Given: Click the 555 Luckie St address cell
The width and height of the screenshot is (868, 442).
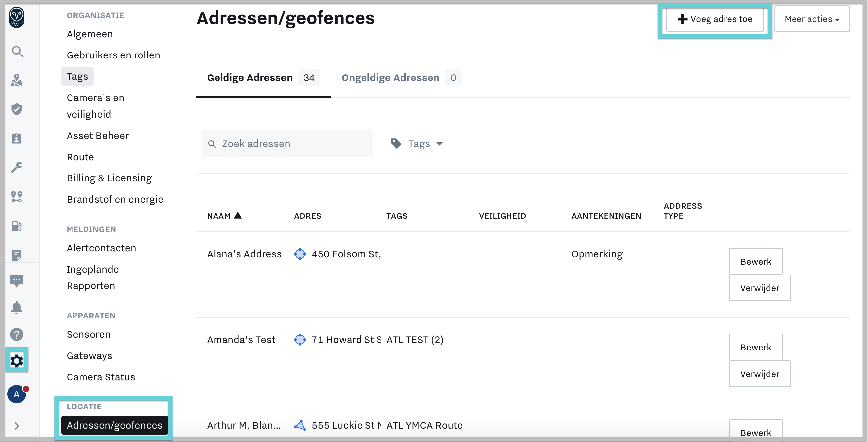Looking at the screenshot, I should (346, 425).
